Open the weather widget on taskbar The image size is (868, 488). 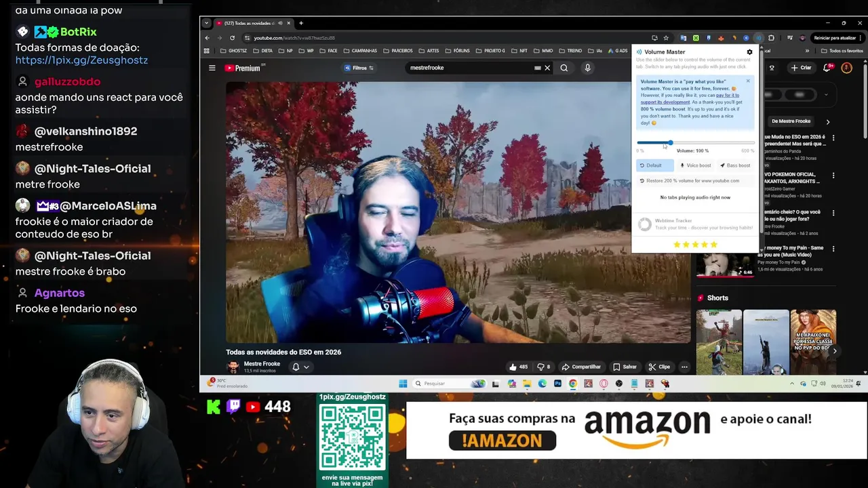point(227,384)
